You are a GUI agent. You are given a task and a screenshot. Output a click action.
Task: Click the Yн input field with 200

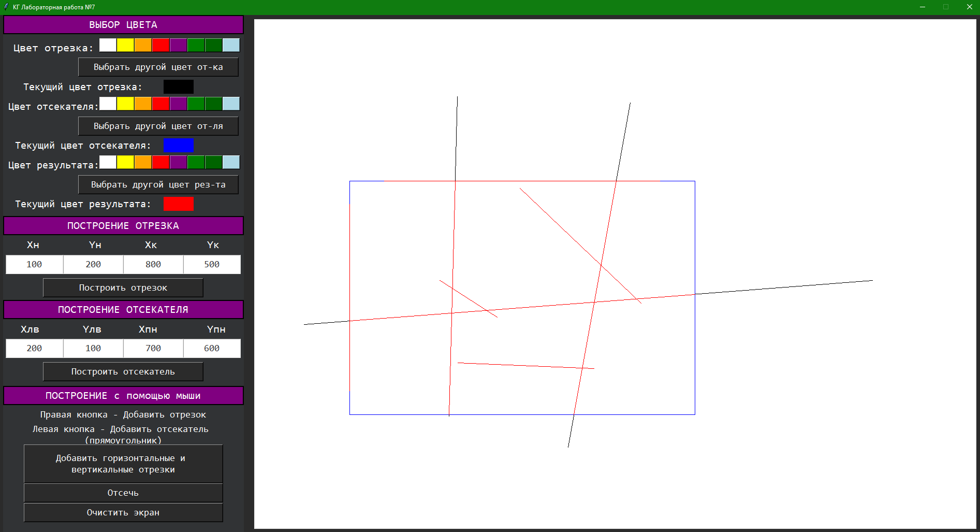click(93, 264)
